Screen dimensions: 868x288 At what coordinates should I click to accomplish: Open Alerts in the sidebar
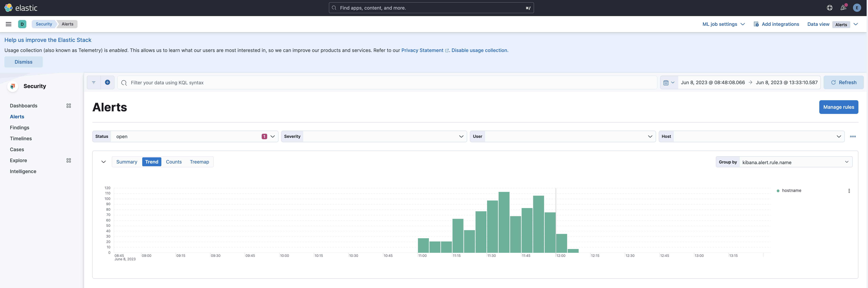point(17,117)
